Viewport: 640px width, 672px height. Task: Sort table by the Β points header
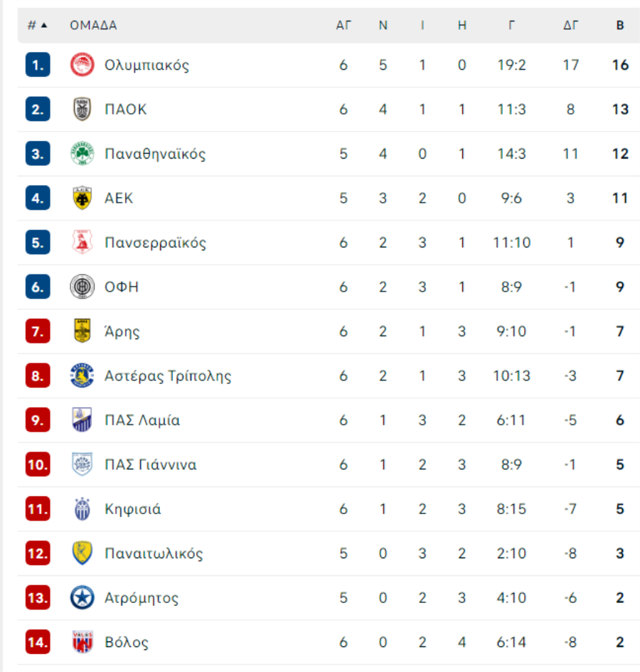tap(620, 26)
